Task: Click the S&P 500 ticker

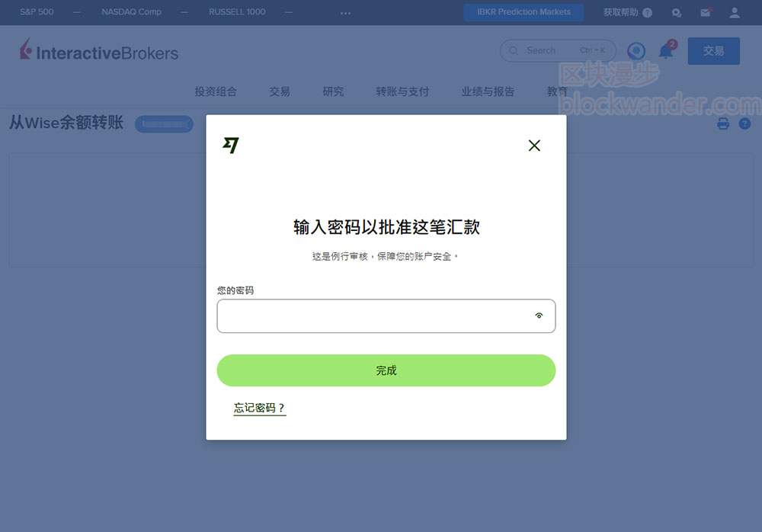Action: 37,11
